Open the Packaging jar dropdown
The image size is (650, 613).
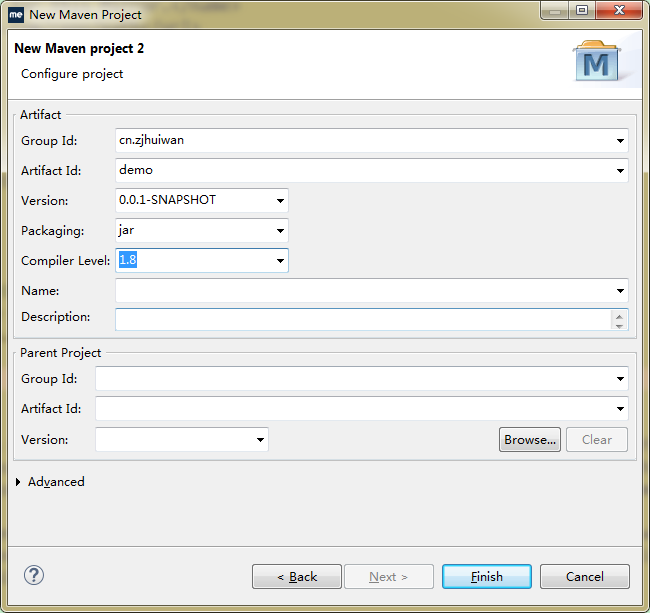[280, 230]
